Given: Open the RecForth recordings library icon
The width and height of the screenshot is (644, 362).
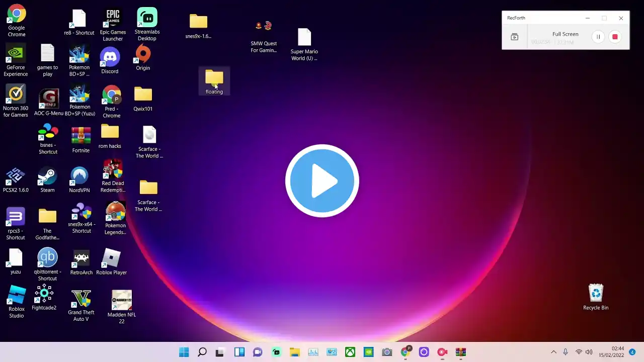Looking at the screenshot, I should click(514, 37).
